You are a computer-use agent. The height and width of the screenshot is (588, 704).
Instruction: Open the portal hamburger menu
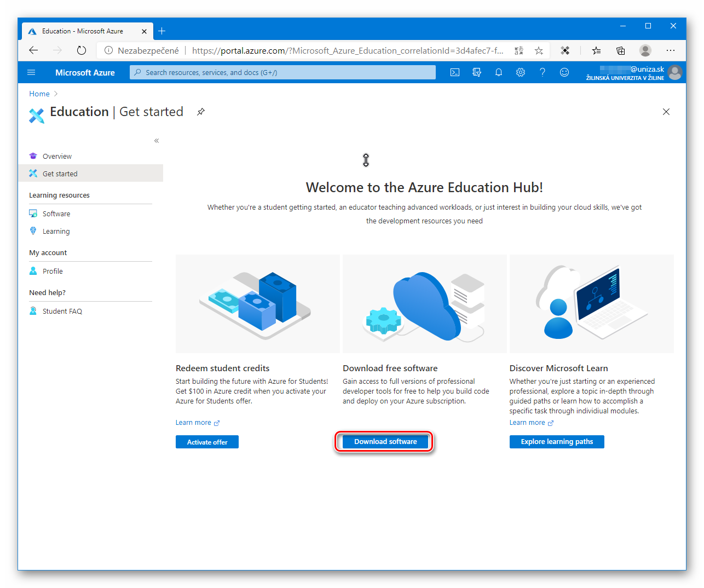pos(31,72)
